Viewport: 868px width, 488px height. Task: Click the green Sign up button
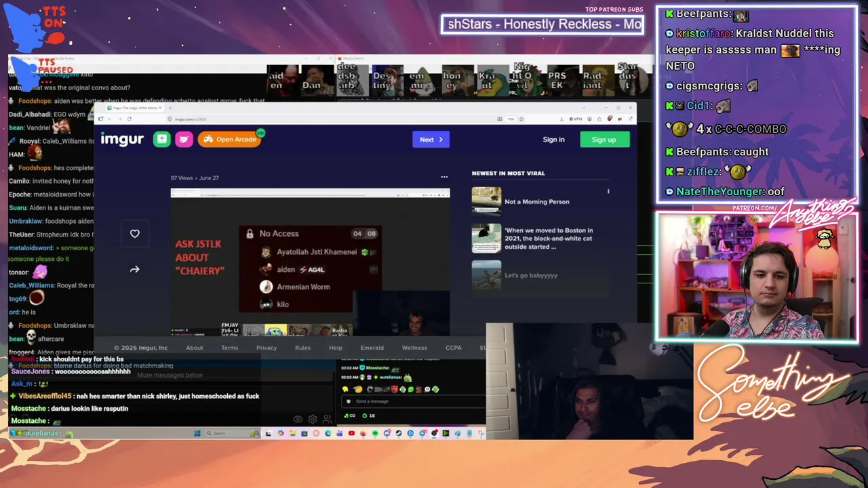coord(604,140)
